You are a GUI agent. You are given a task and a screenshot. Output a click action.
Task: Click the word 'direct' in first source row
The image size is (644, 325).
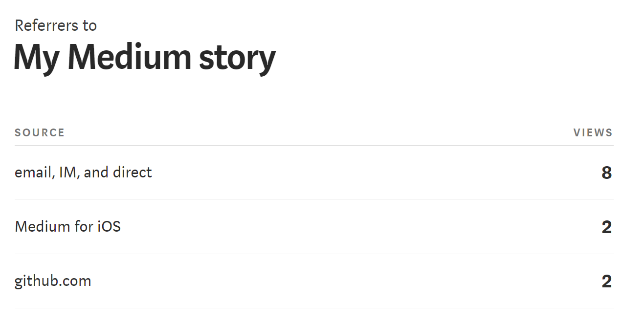(133, 172)
